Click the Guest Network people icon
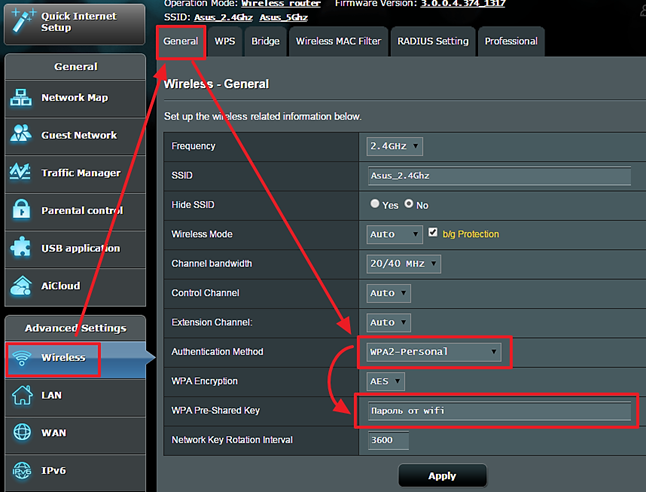The width and height of the screenshot is (646, 492). [22, 135]
